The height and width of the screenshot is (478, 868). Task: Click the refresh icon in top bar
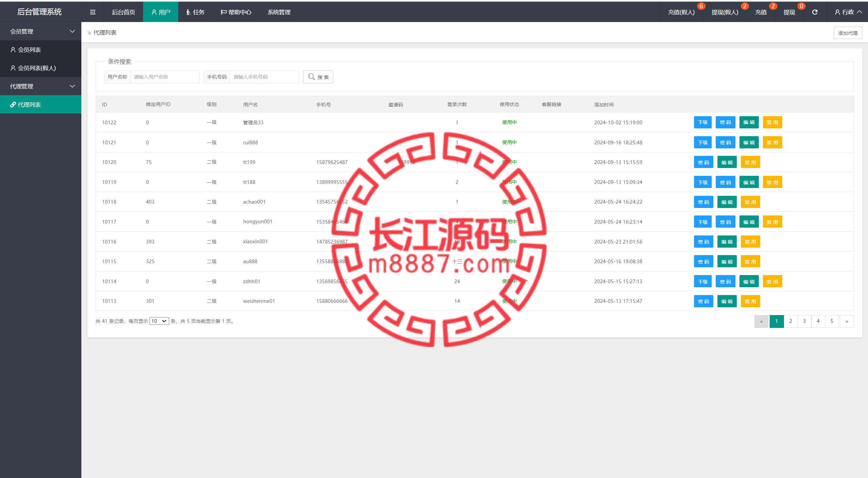815,12
